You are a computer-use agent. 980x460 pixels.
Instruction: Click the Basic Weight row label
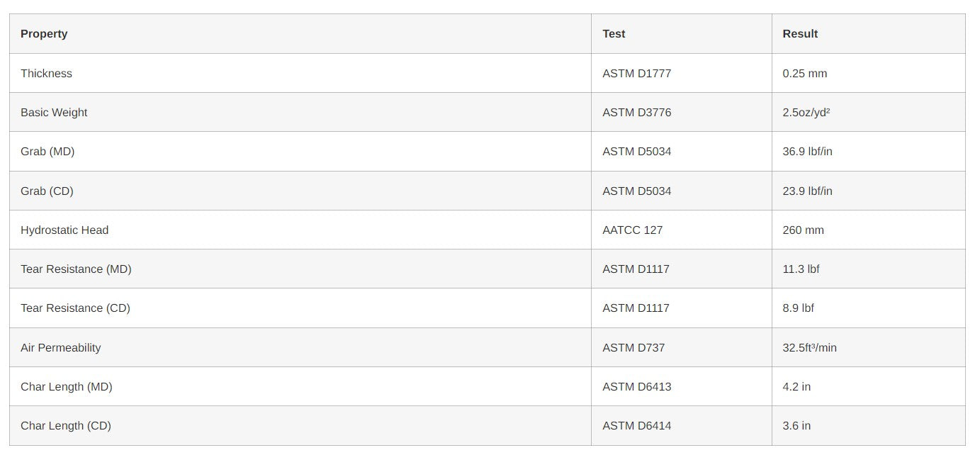pyautogui.click(x=54, y=113)
